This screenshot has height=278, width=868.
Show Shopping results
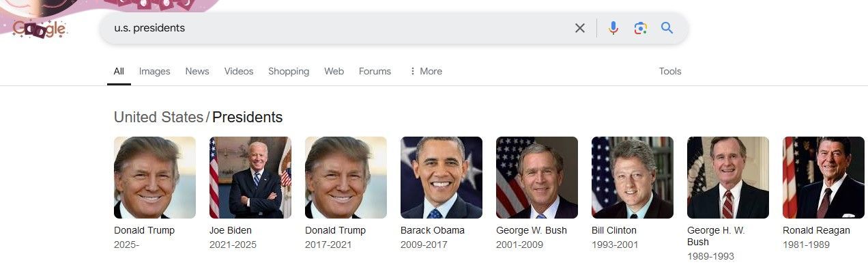pos(289,71)
